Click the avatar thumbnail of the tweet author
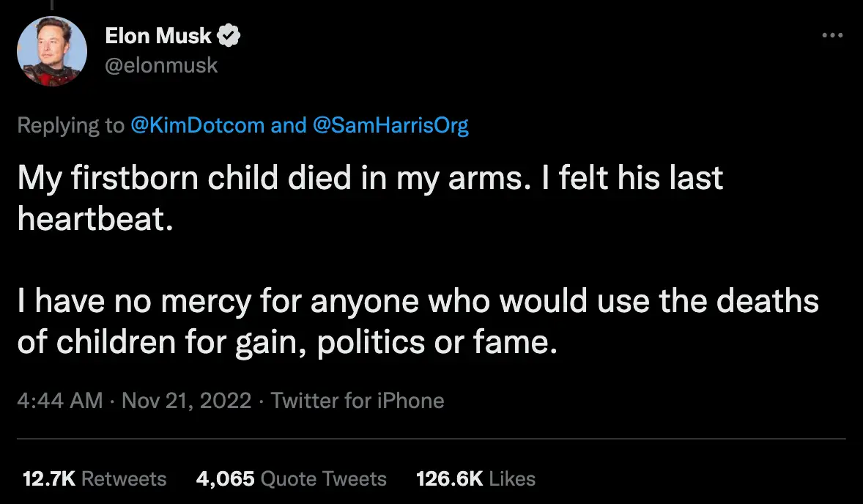 (x=51, y=51)
